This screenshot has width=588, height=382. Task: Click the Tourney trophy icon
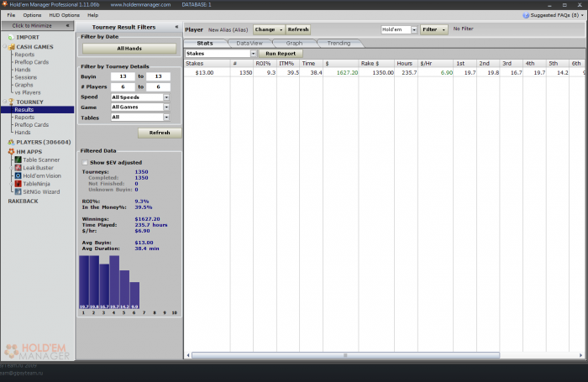[11, 102]
